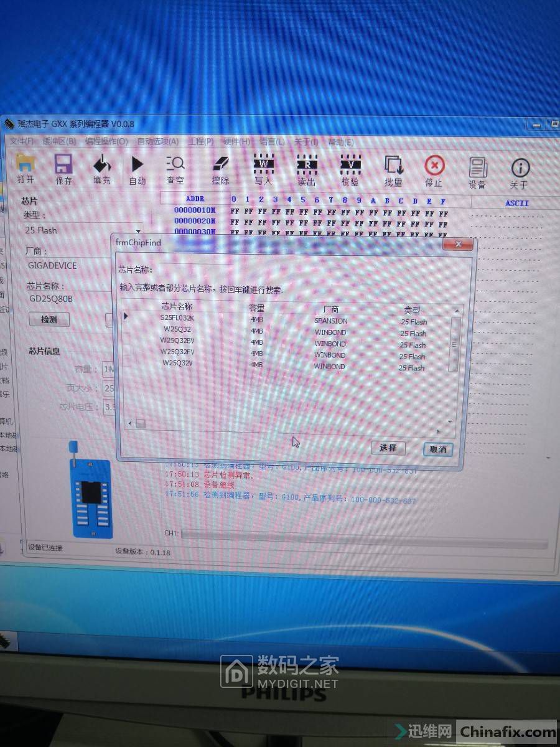Click the 校验 (Verify) chip icon
The image size is (560, 747).
coord(350,165)
